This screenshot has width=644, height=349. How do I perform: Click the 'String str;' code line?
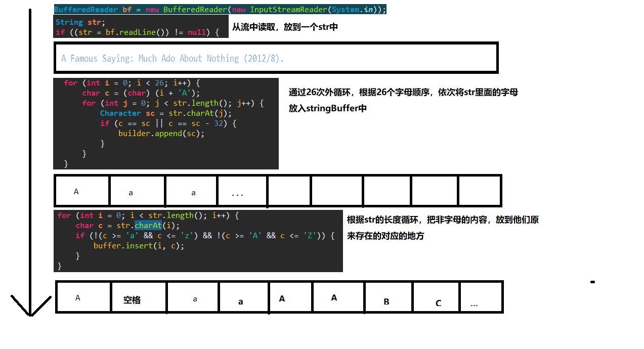80,22
